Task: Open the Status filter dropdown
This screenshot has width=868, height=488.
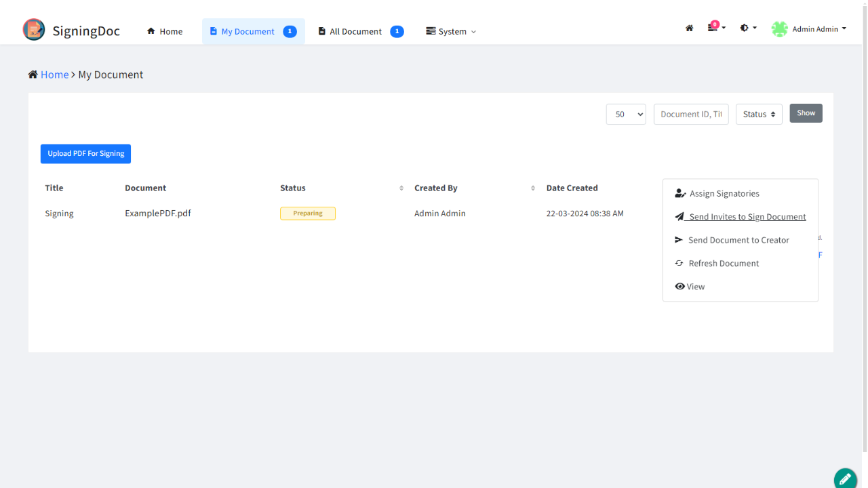Action: [758, 115]
